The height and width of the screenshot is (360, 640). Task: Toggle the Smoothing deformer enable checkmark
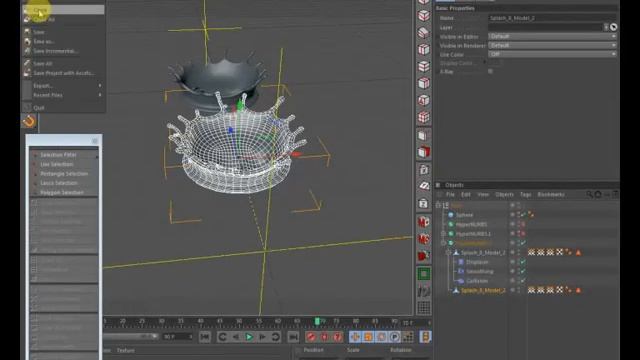(x=523, y=271)
